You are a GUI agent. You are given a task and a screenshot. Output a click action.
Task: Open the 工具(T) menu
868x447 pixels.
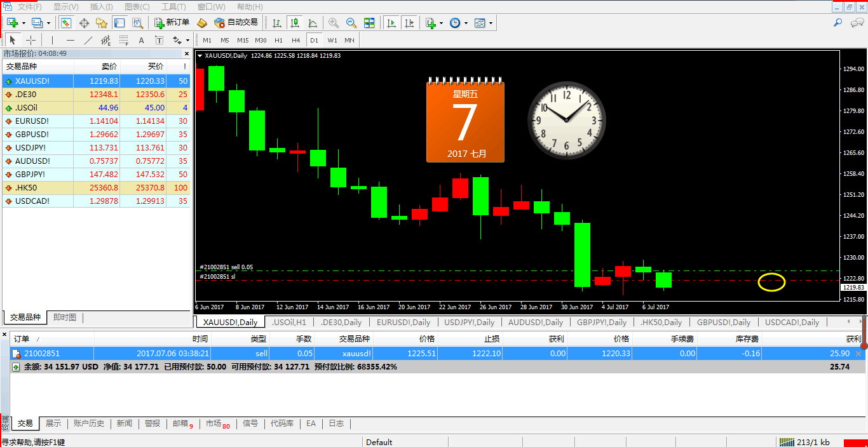point(173,7)
